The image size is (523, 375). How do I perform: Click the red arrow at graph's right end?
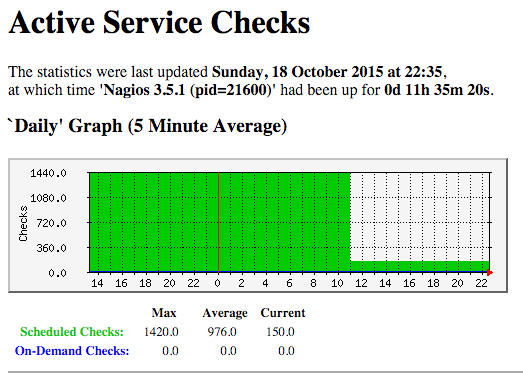point(490,273)
